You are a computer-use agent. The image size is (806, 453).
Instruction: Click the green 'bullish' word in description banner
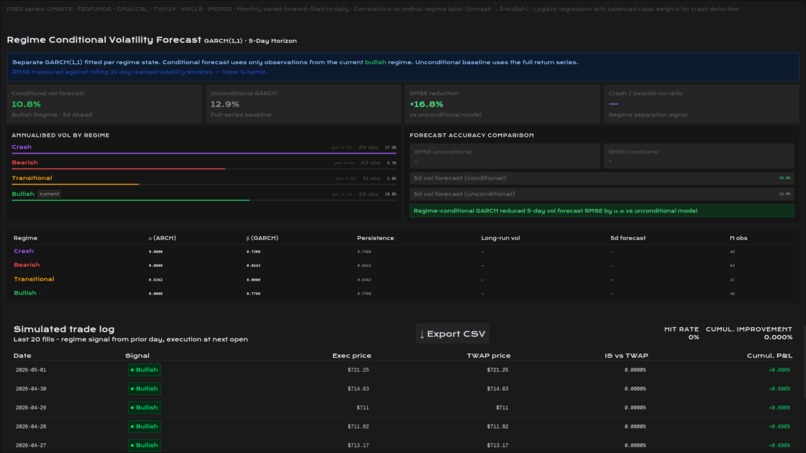tap(375, 62)
